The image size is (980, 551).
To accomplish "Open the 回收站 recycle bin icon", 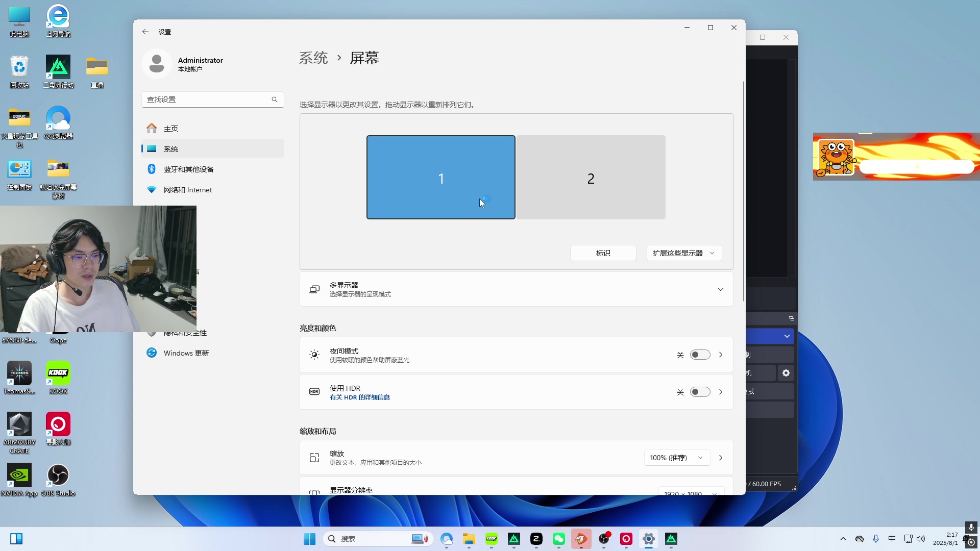I will point(19,72).
